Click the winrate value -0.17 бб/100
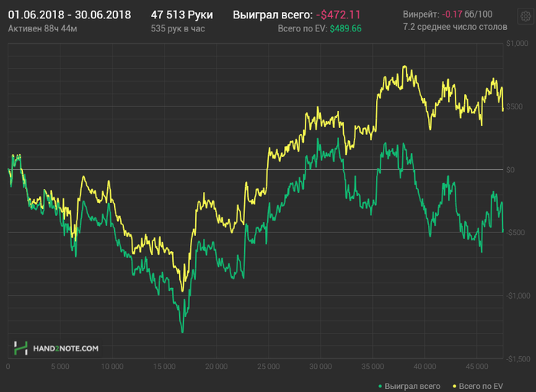This screenshot has width=536, height=392. [x=467, y=15]
